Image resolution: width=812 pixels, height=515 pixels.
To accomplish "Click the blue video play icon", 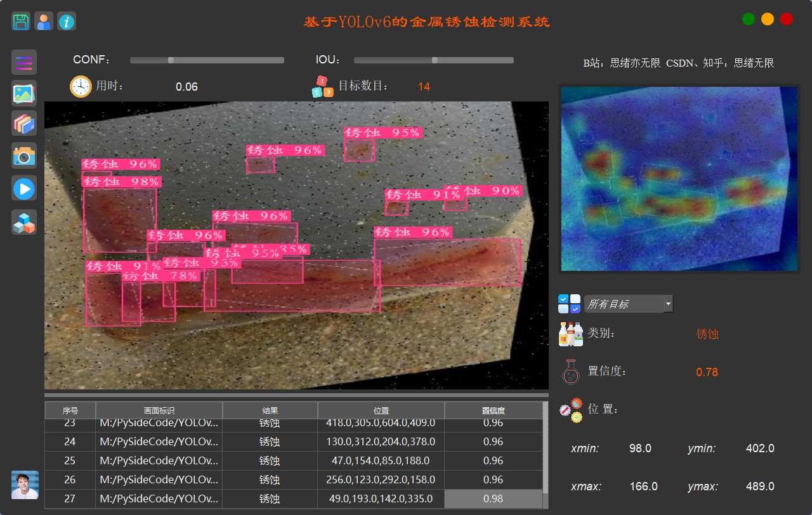I will [24, 188].
